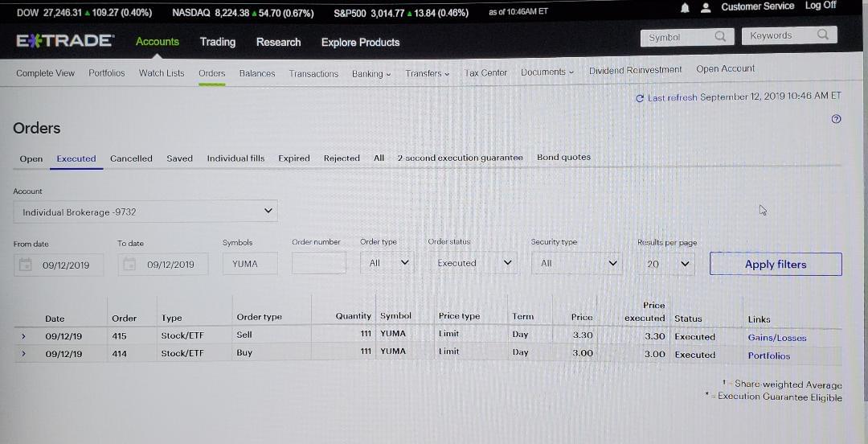Open the Gains/Losses link for order 415

[777, 338]
